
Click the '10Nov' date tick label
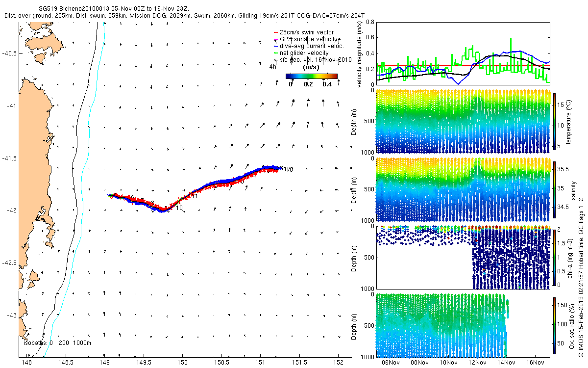449,362
